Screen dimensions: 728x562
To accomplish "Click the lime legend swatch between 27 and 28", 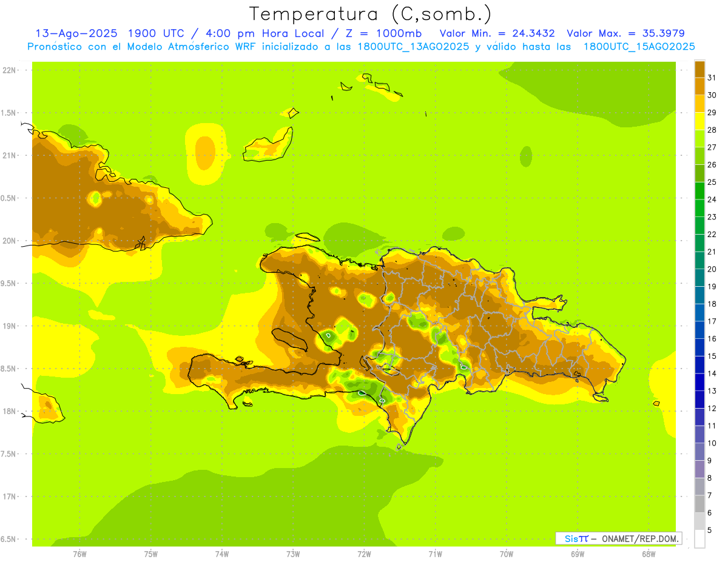I will tap(699, 138).
